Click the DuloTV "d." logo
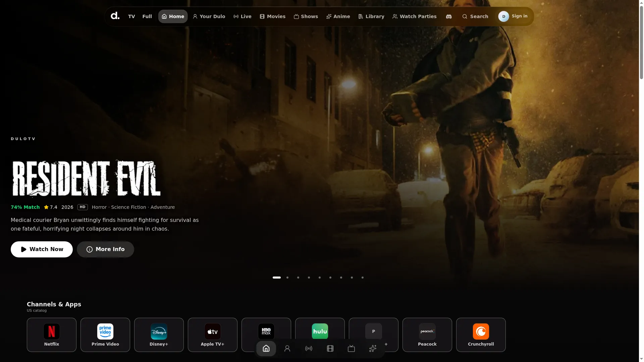Screen dimensions: 644x362 point(115,16)
